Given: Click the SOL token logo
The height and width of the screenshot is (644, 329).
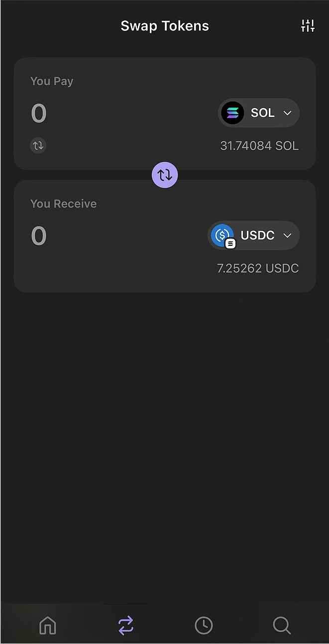Looking at the screenshot, I should click(x=232, y=113).
